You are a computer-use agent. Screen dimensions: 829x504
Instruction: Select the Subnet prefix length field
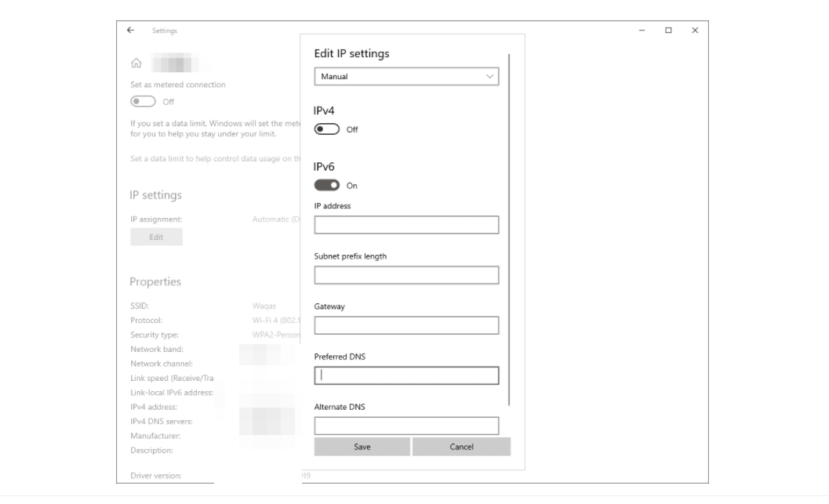pos(406,275)
